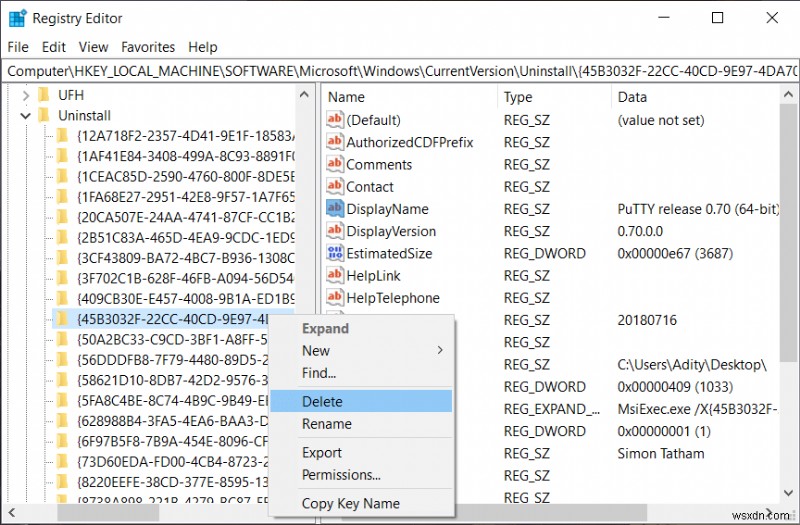
Task: Select the {56DDDFB8-7F79-4480 key
Action: pyautogui.click(x=172, y=360)
